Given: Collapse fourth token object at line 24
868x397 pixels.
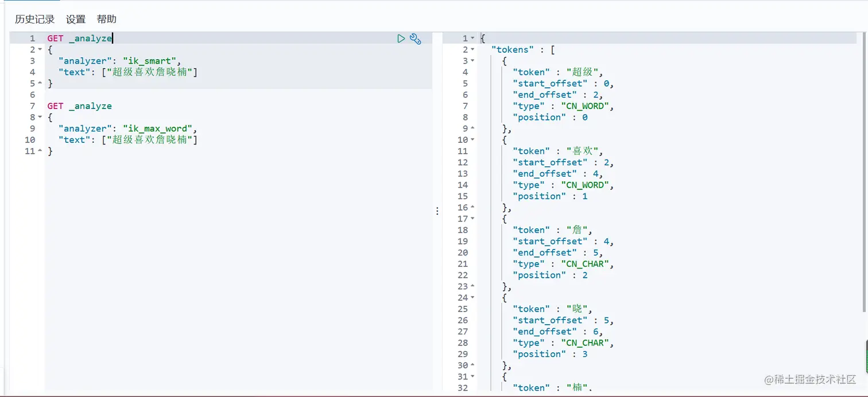Looking at the screenshot, I should [x=472, y=298].
